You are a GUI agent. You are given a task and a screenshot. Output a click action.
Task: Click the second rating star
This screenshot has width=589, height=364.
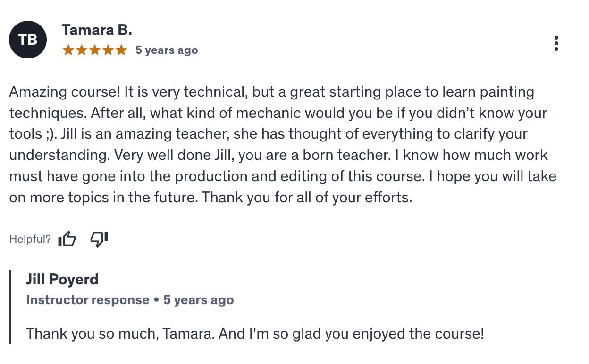point(82,50)
